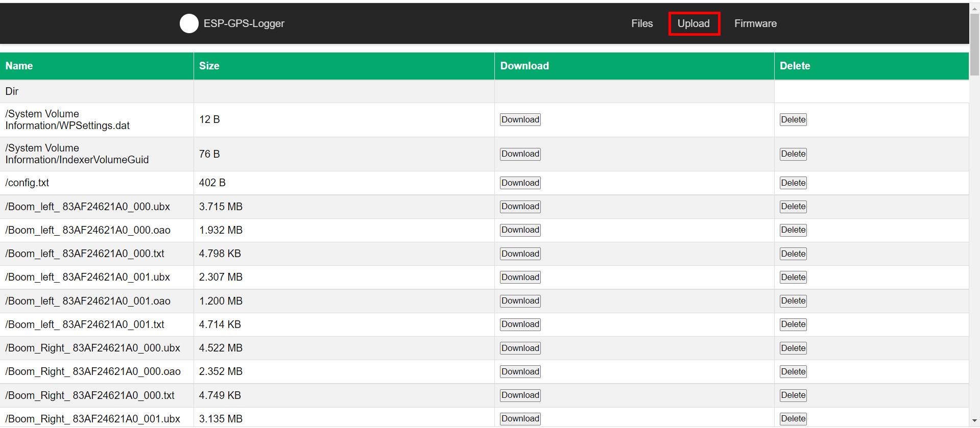This screenshot has height=428, width=980.
Task: Download Boom_Right_ 83AF24621A0_000.ubx
Action: 520,348
